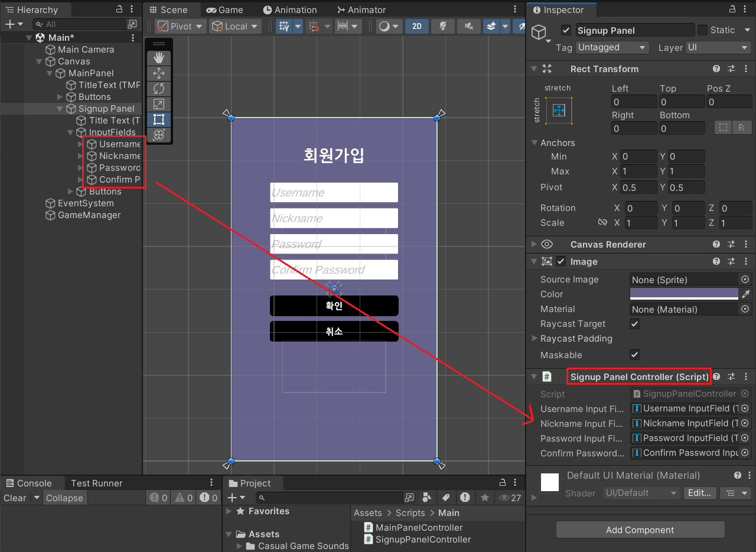Image resolution: width=756 pixels, height=552 pixels.
Task: Click the Hierarchy search field
Action: (80, 24)
